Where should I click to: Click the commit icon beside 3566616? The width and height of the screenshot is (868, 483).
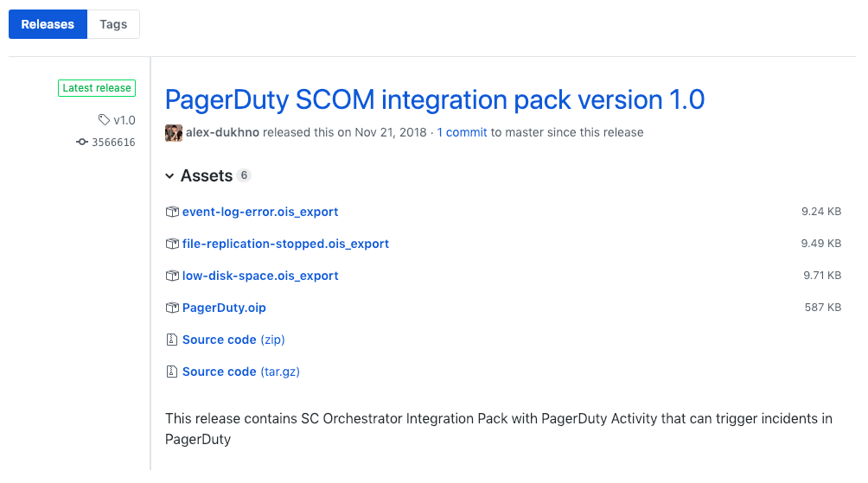click(x=82, y=143)
